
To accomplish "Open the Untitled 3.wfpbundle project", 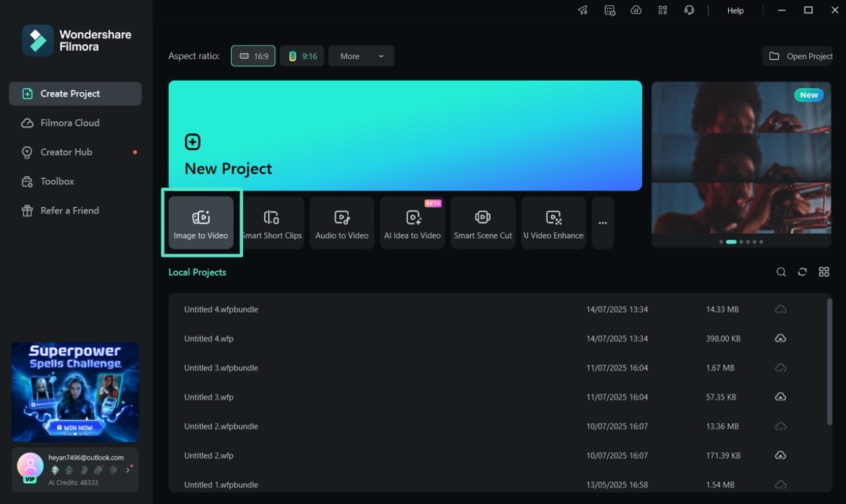I will [496, 368].
